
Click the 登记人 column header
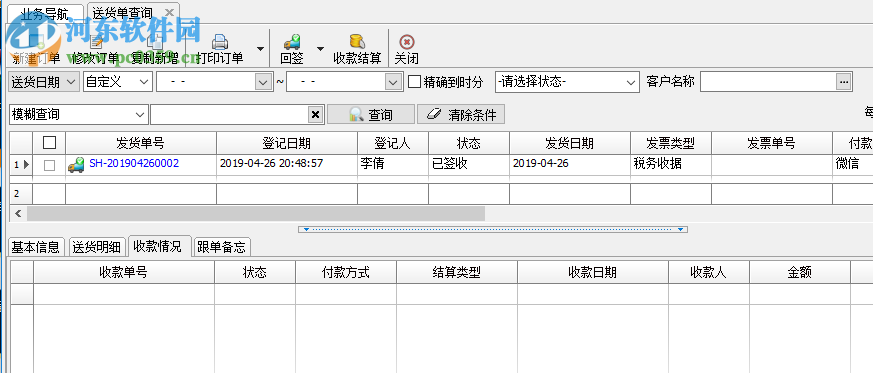pyautogui.click(x=393, y=143)
